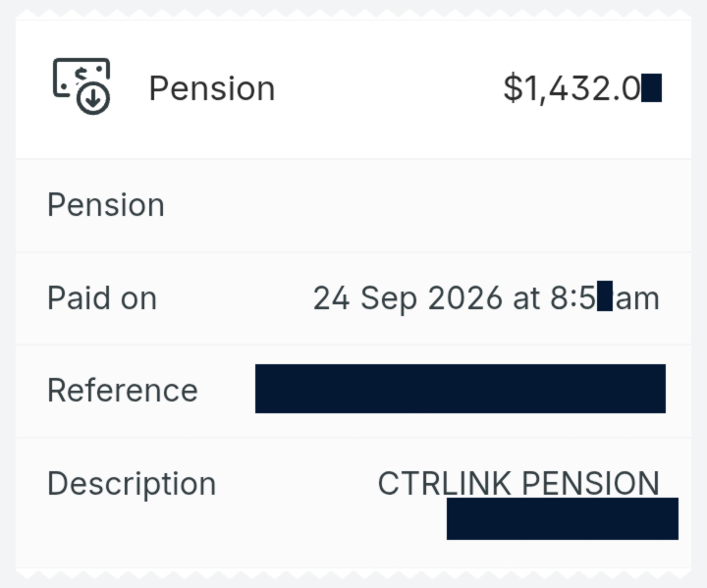Click the 8:5 time portion of Paid on
707x588 pixels.
tap(572, 298)
